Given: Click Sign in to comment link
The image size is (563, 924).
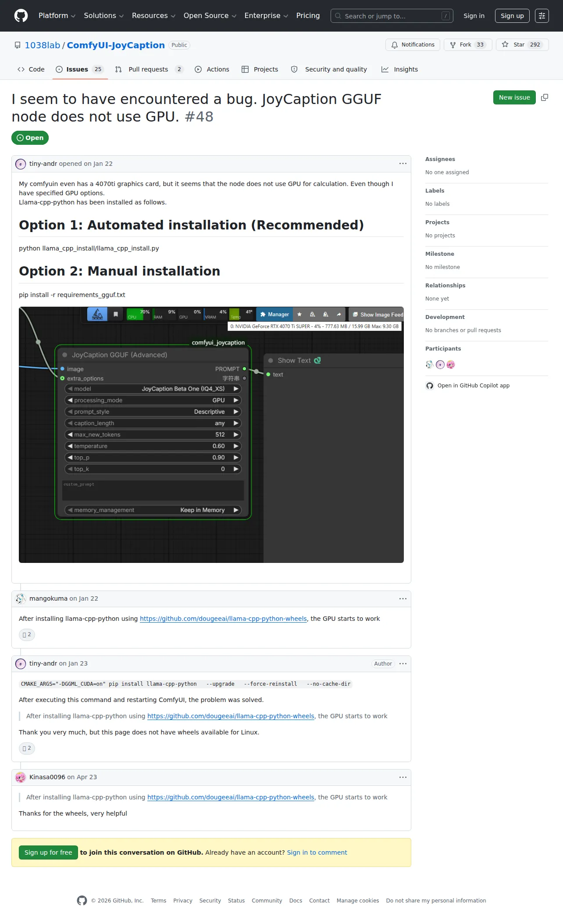Looking at the screenshot, I should point(317,852).
